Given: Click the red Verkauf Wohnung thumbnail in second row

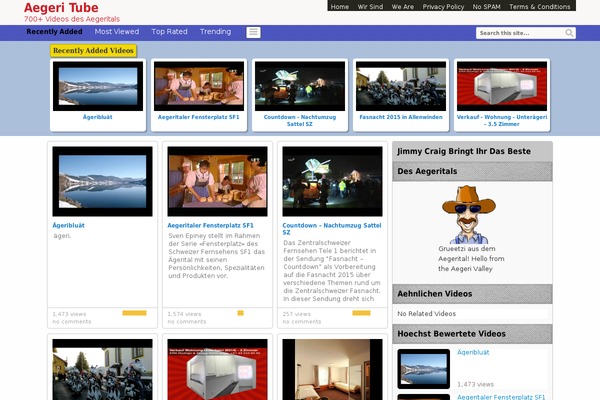Looking at the screenshot, I should coord(217,369).
